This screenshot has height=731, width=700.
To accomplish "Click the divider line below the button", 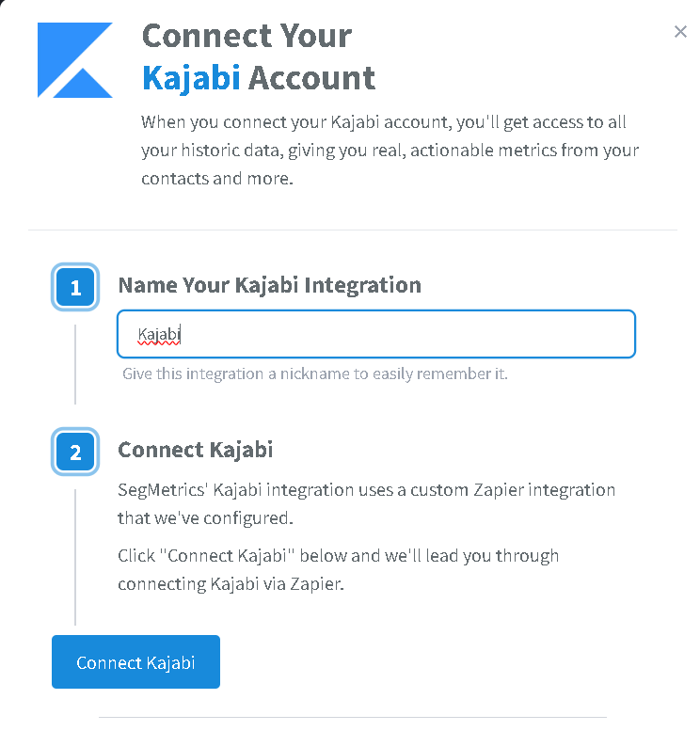I will (x=353, y=717).
